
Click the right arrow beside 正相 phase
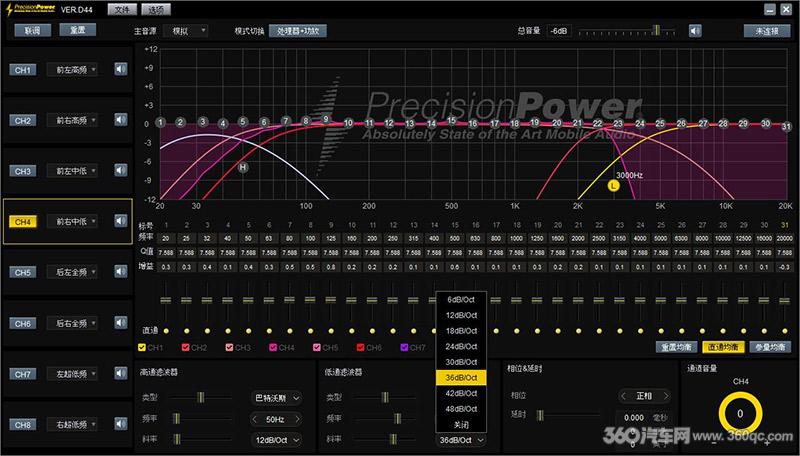[665, 396]
